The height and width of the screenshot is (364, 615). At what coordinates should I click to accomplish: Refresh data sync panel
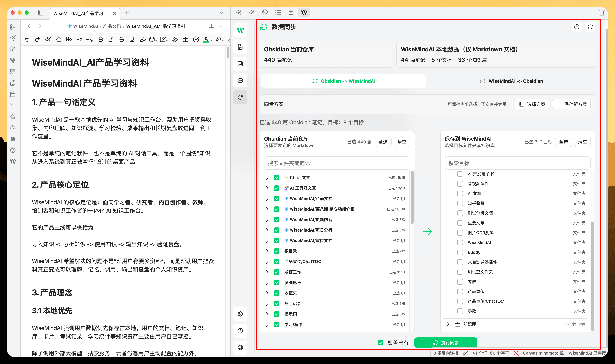590,27
